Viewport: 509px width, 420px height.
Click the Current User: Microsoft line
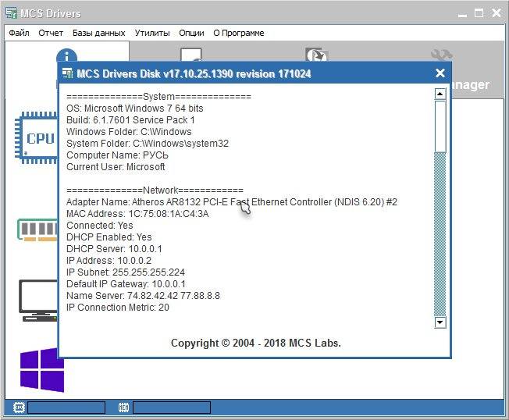[x=116, y=166]
